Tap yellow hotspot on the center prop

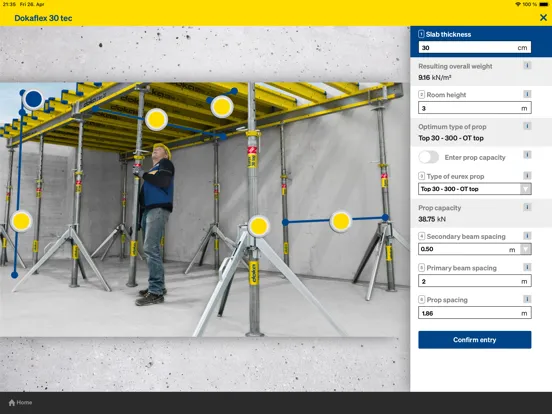259,226
